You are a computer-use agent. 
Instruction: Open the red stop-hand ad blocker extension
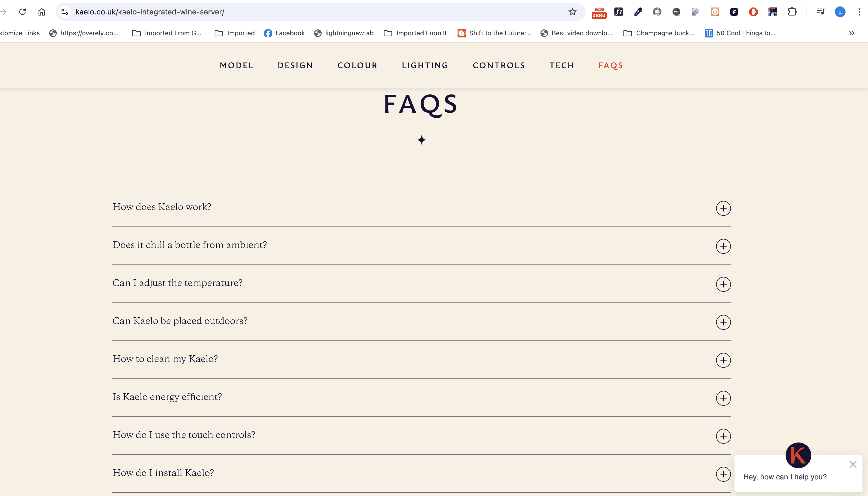pyautogui.click(x=753, y=12)
